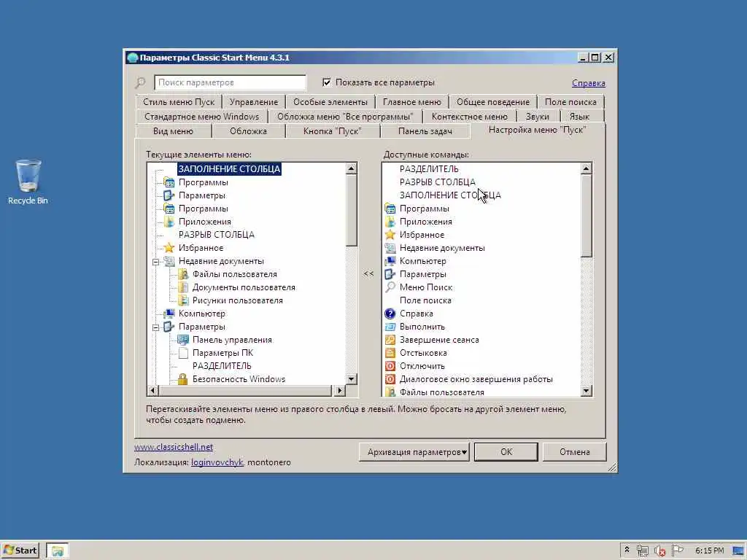The width and height of the screenshot is (747, 560).
Task: Click the Панель управления icon in the left tree
Action: [183, 340]
